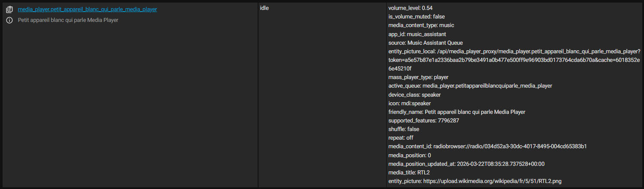The image size is (644, 189).
Task: Open the media_player.petit_appareil_blanc_qui_parle_media_player entity link
Action: (87, 9)
